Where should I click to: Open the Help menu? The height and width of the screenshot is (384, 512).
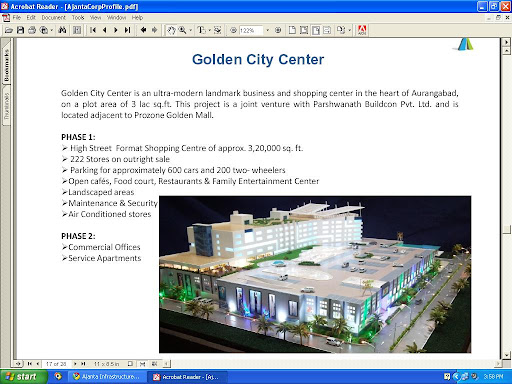137,17
